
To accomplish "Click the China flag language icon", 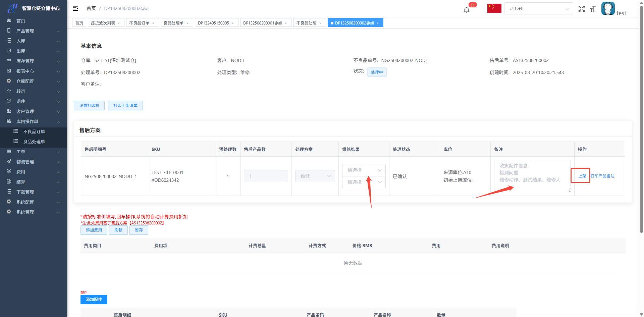I will (x=494, y=8).
